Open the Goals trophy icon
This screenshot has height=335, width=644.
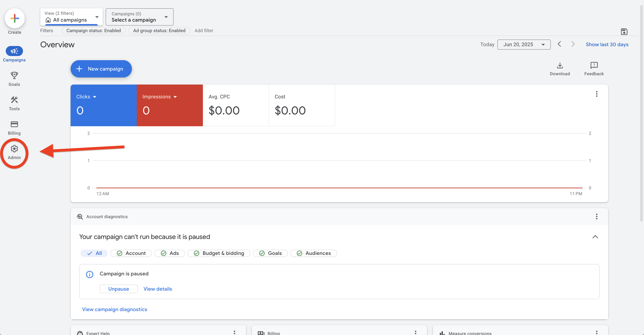tap(14, 75)
